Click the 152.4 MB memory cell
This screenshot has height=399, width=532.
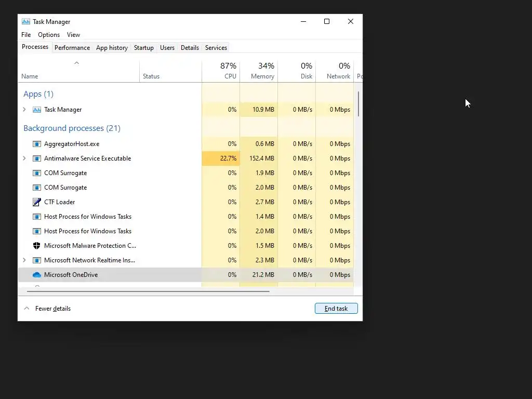point(259,158)
